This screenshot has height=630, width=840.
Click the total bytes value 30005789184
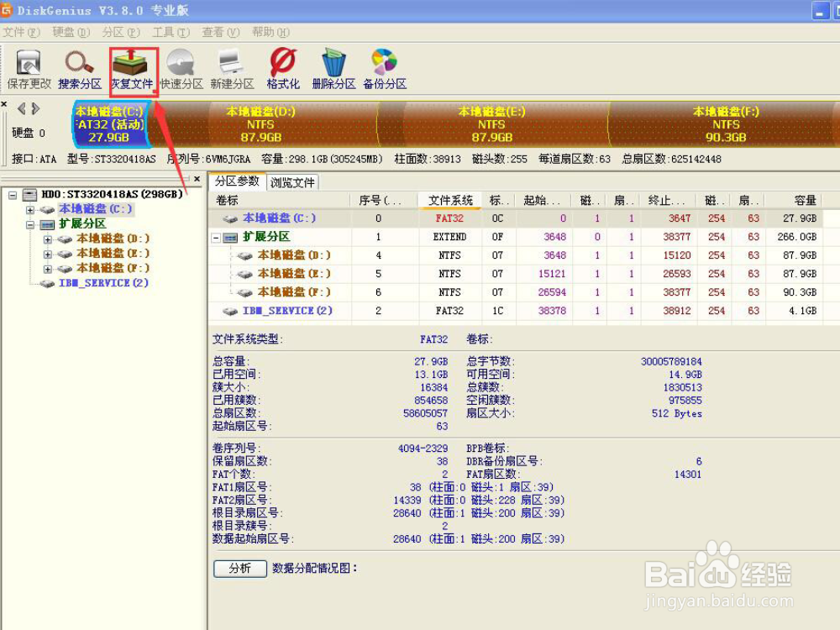click(x=671, y=361)
